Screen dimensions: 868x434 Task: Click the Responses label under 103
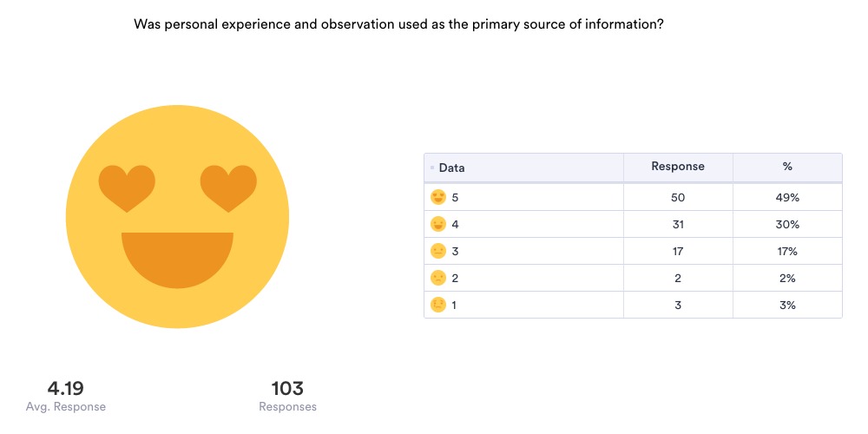287,406
